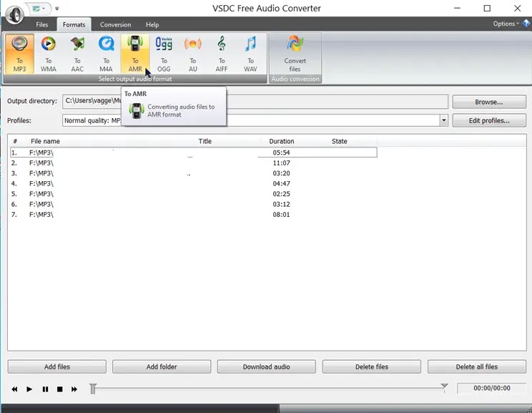Select the To WMA output format
Viewport: 532px width, 413px height.
click(49, 54)
